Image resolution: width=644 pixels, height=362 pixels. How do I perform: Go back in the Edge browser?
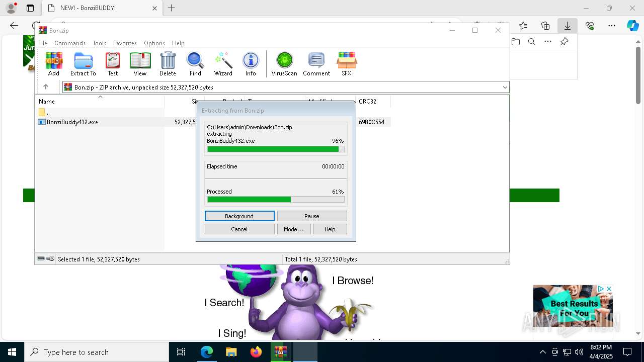pos(14,26)
